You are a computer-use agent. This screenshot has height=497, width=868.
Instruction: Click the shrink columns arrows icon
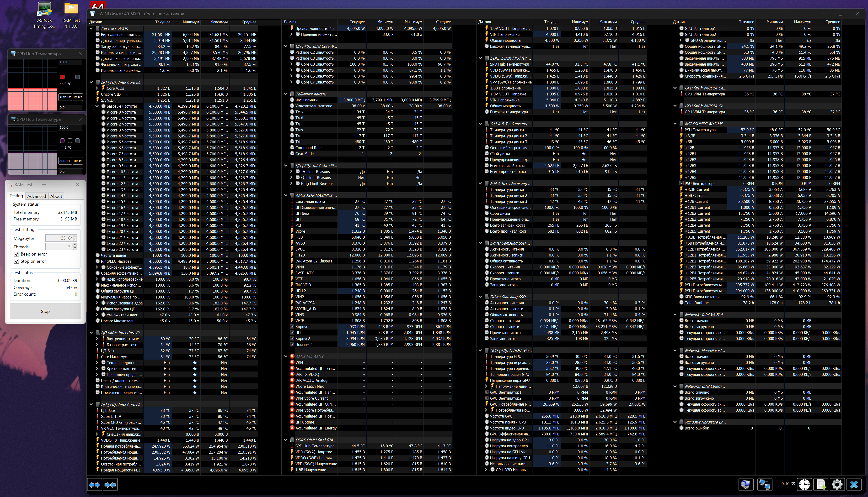110,484
